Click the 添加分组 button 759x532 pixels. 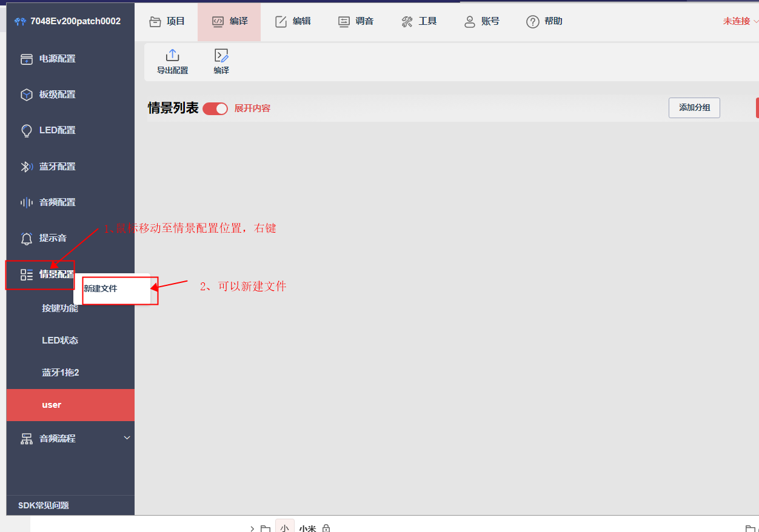(x=694, y=108)
